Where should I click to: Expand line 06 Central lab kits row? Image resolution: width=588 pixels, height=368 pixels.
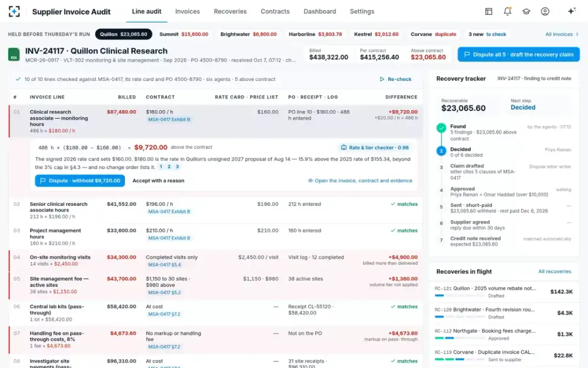point(216,313)
